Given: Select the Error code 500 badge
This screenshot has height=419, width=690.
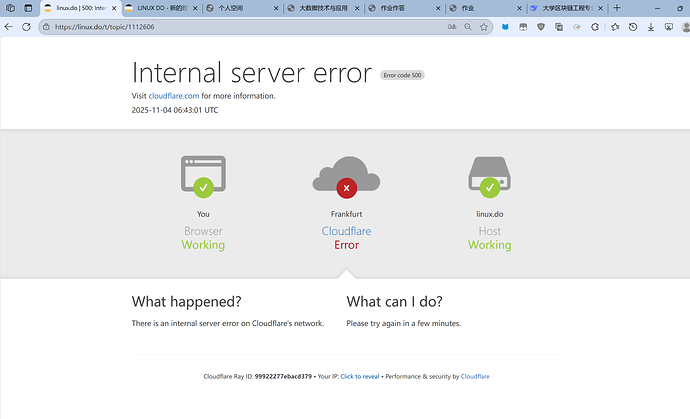Looking at the screenshot, I should (x=402, y=75).
